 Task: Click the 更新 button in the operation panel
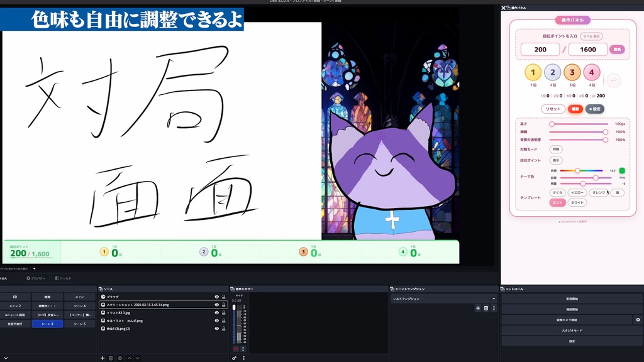pyautogui.click(x=618, y=50)
